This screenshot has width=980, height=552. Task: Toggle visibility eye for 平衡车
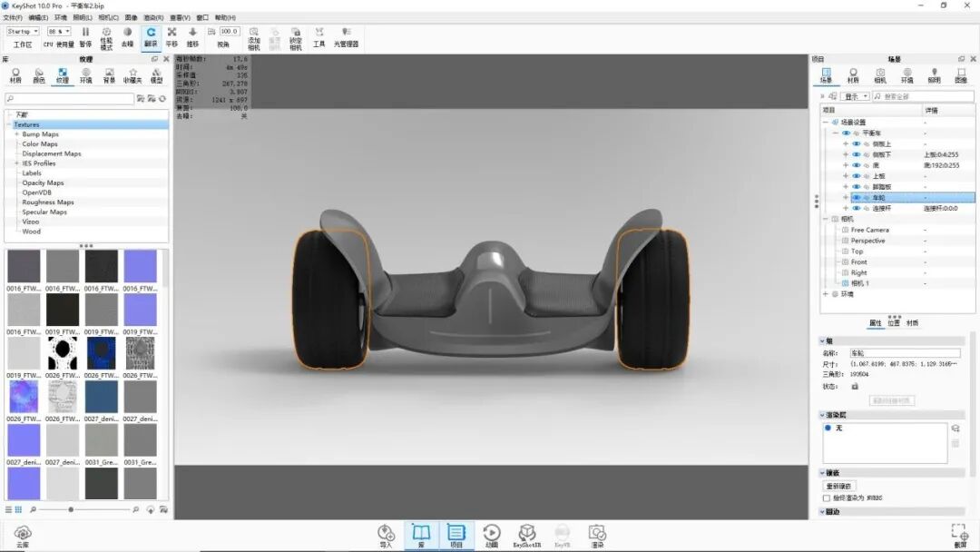point(846,133)
